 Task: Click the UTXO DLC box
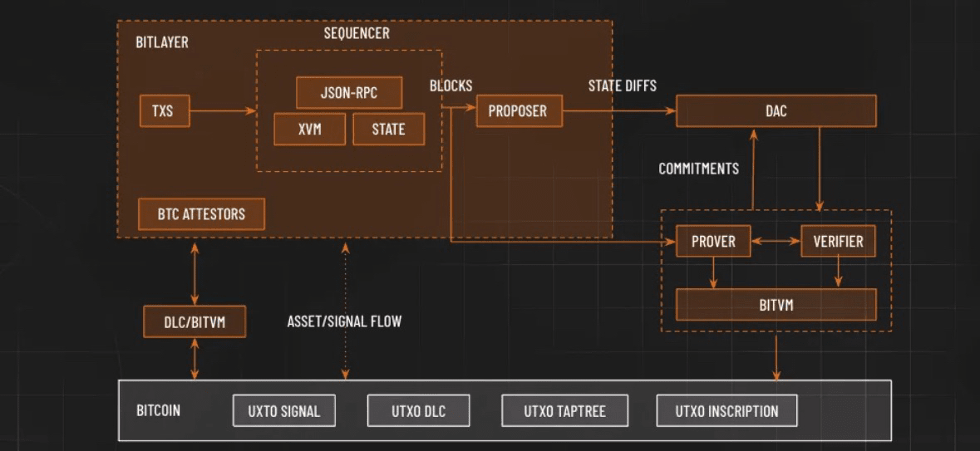pos(419,411)
